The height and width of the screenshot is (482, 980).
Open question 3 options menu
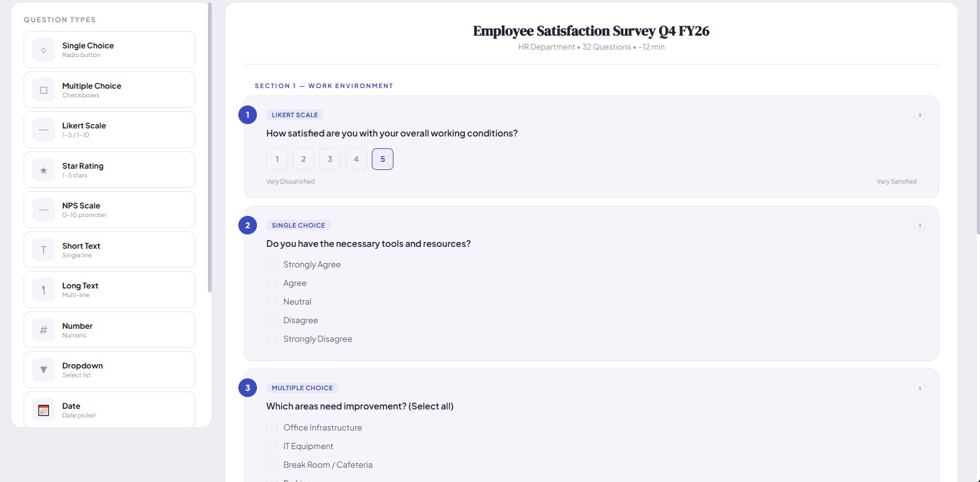[920, 388]
